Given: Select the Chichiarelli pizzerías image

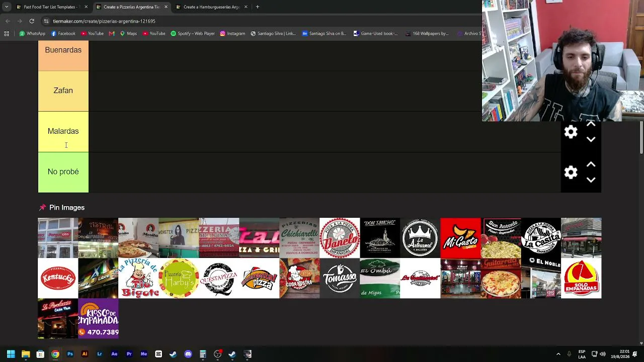Looking at the screenshot, I should coord(299,238).
